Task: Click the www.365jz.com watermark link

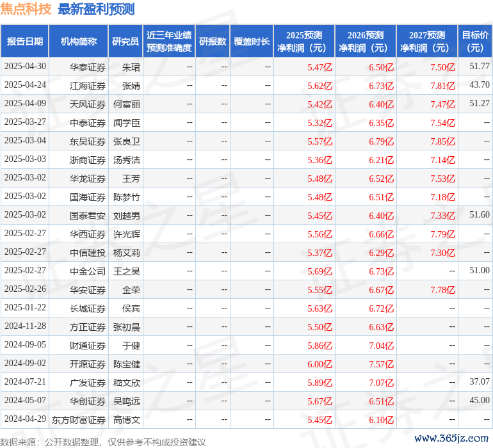Action: click(x=451, y=438)
